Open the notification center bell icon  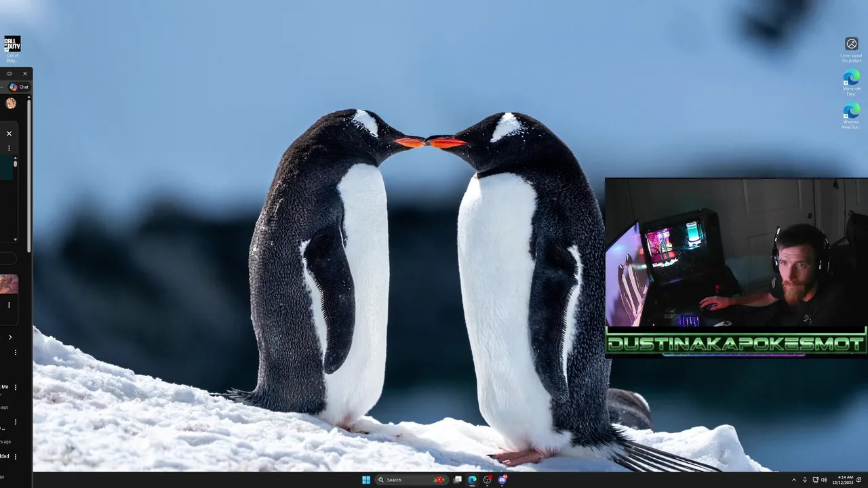pos(859,480)
